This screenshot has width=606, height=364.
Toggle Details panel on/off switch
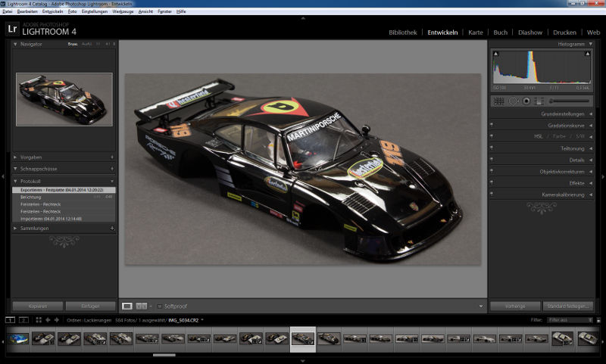click(492, 159)
